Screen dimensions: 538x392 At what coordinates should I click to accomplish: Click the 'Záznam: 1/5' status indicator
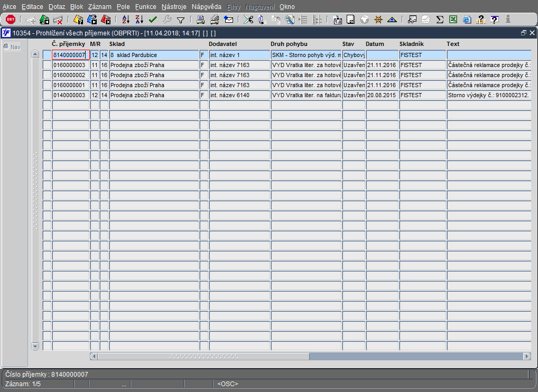(x=23, y=384)
